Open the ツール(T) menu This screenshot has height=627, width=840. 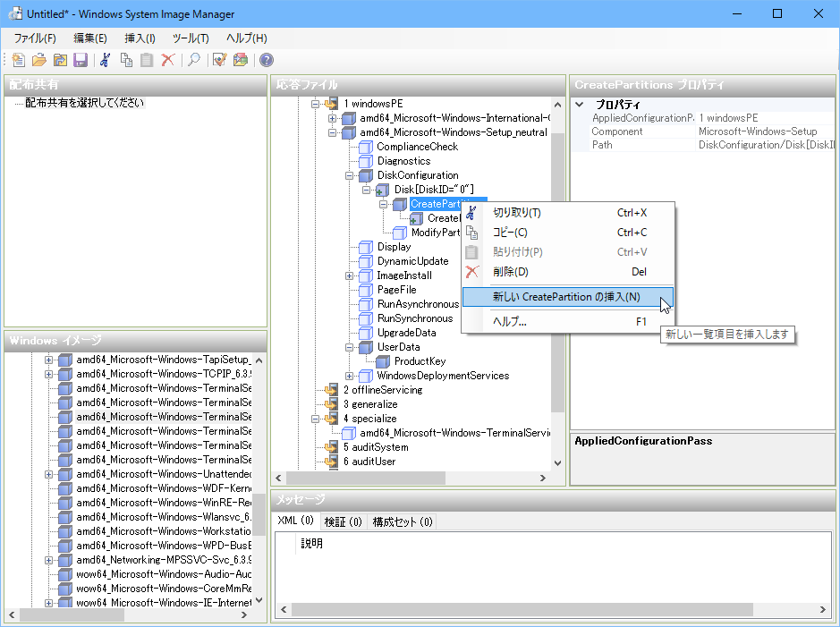click(191, 38)
